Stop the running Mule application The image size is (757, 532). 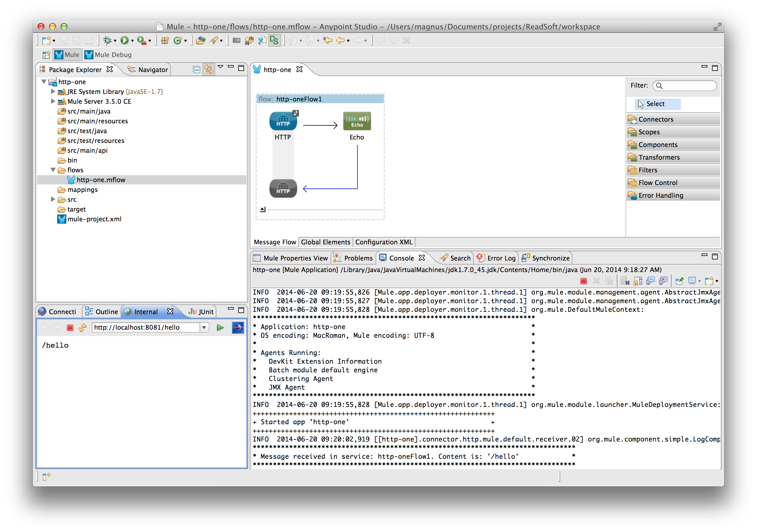[584, 281]
